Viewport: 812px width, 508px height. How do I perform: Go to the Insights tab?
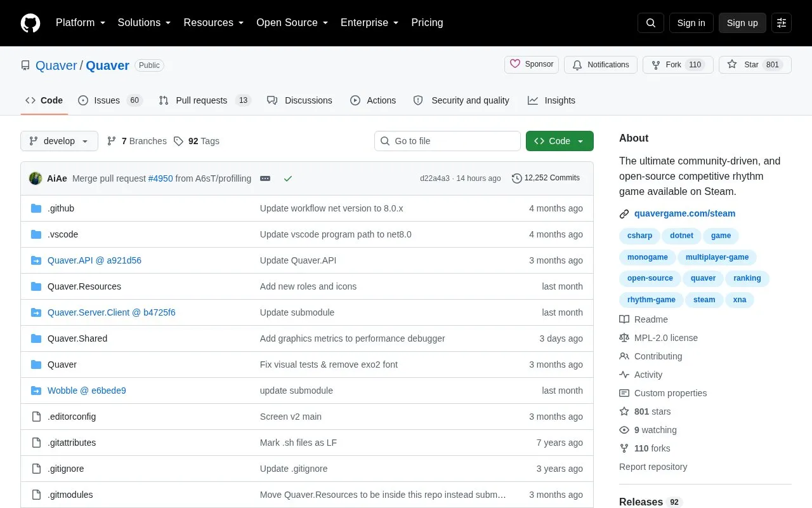pyautogui.click(x=551, y=100)
